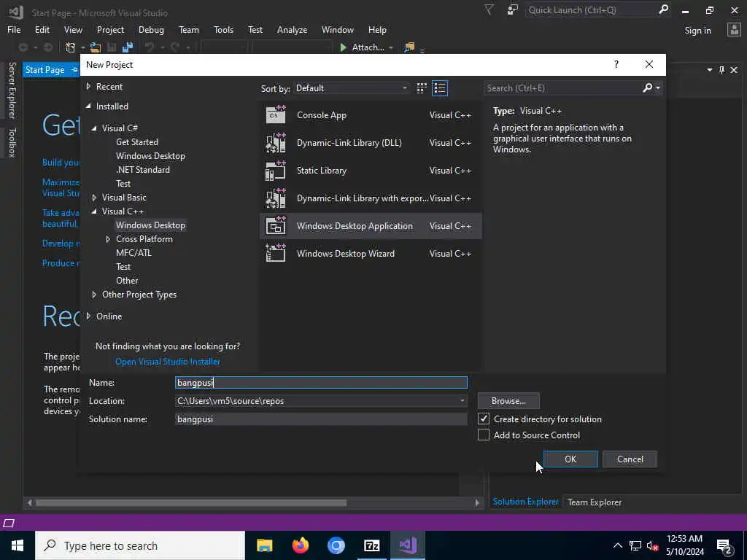
Task: Expand the Online node
Action: tap(88, 316)
